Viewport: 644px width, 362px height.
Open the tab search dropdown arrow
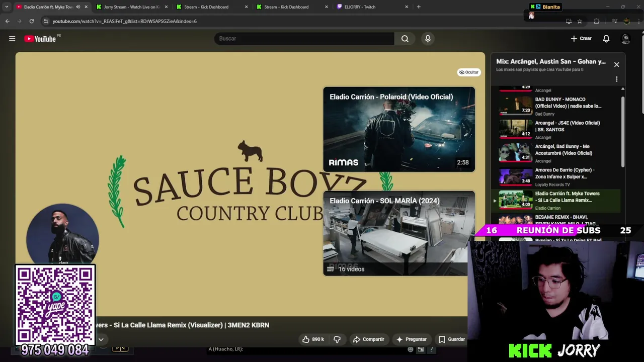click(x=7, y=7)
